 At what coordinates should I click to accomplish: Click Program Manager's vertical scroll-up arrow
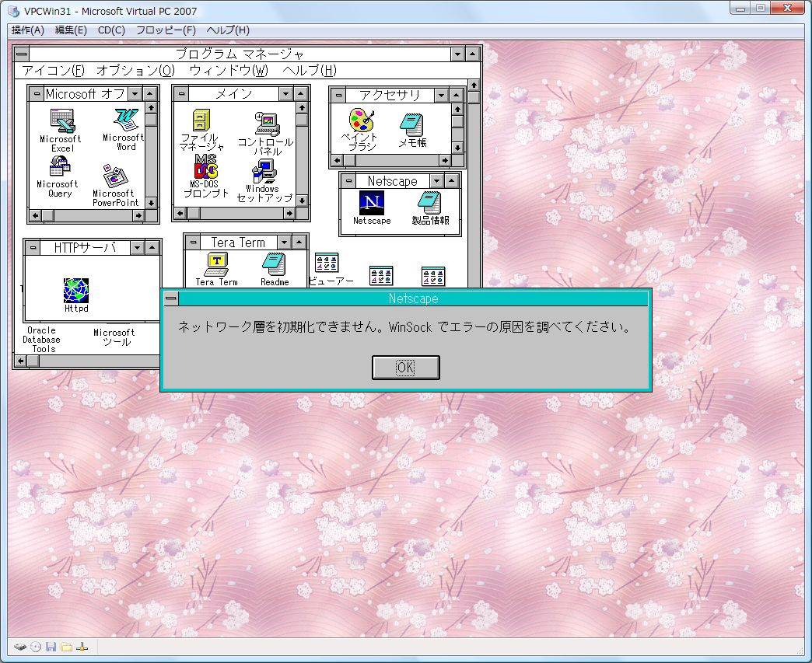click(x=474, y=85)
